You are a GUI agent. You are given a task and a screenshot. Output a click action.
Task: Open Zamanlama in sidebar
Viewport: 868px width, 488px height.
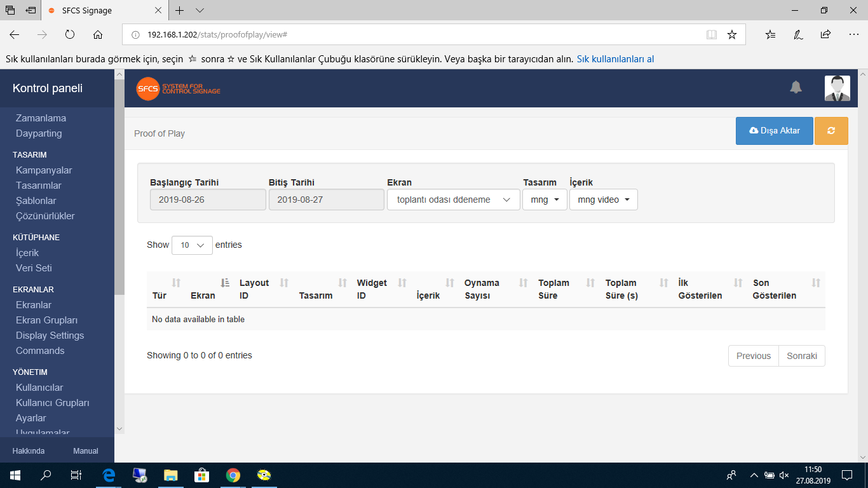41,118
